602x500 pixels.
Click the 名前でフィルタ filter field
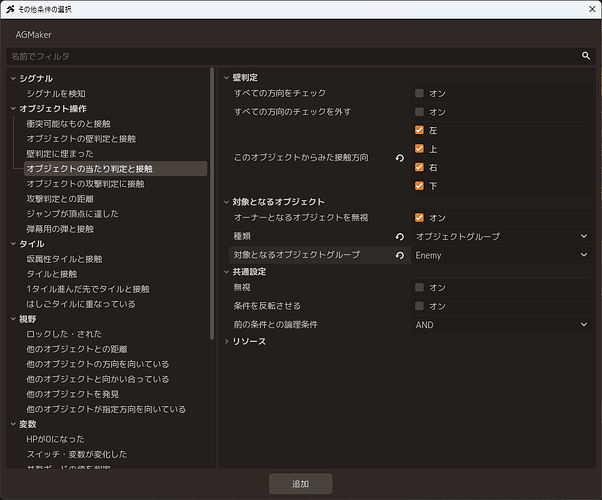[292, 56]
